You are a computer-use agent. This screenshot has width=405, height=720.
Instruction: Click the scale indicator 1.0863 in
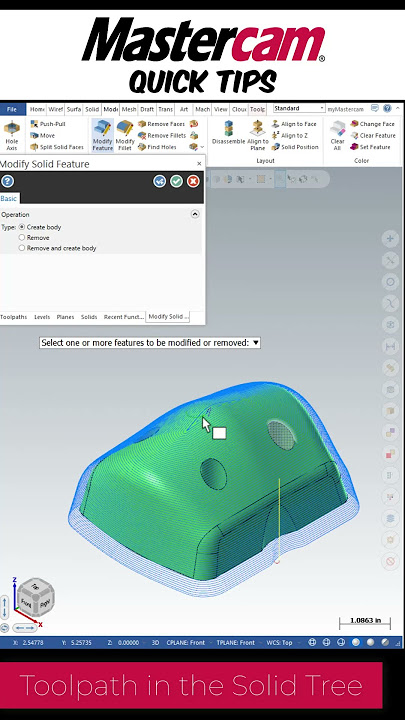366,621
